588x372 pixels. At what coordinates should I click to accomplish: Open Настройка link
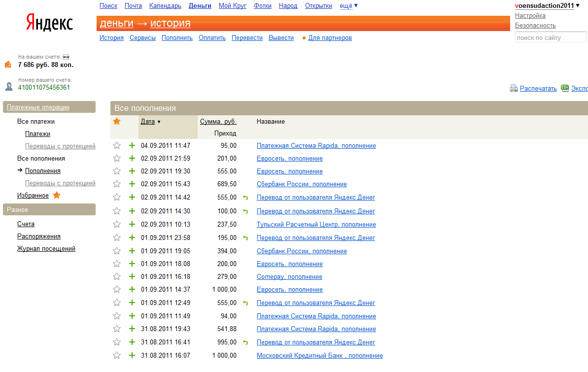(530, 15)
